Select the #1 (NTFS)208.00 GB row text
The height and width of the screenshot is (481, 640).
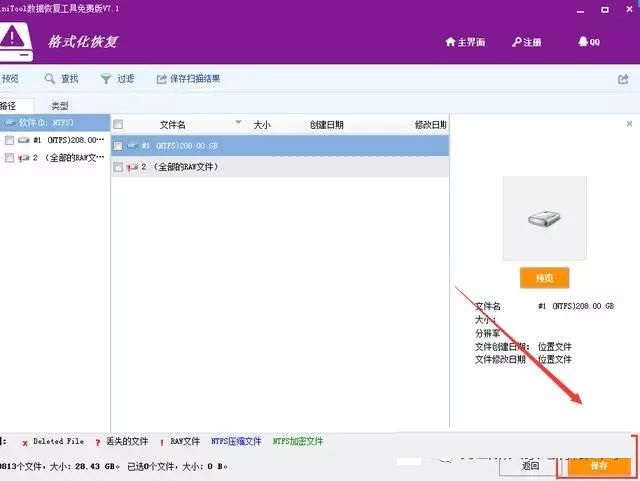pos(180,146)
